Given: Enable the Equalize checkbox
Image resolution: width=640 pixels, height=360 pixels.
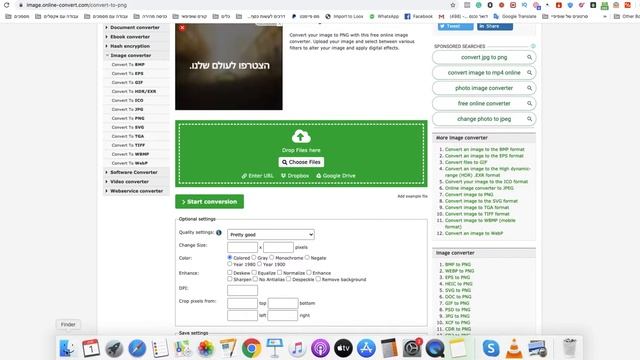Looking at the screenshot, I should [254, 272].
